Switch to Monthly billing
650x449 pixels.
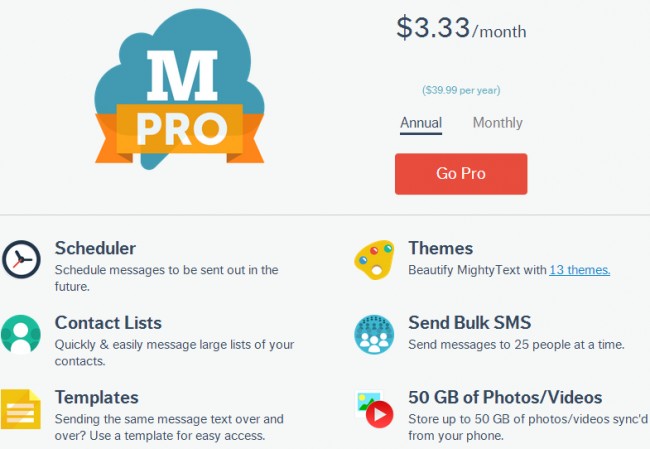(x=497, y=123)
